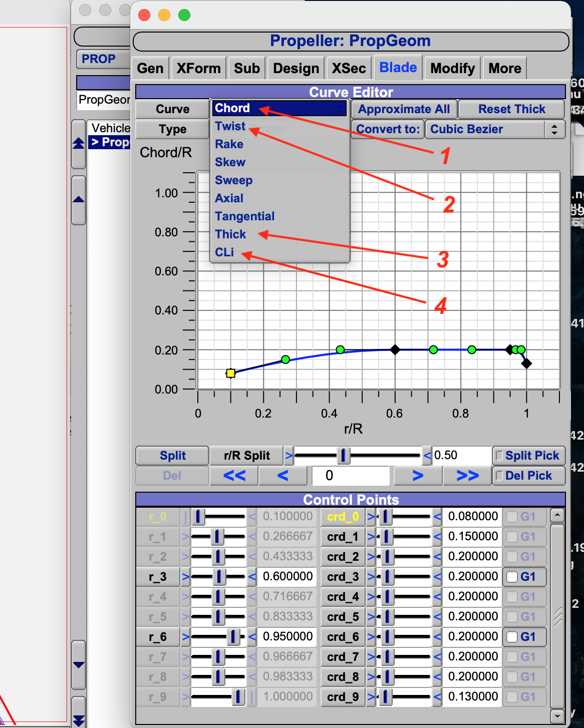Click the yellow square point on the curve
The image size is (584, 728).
230,373
